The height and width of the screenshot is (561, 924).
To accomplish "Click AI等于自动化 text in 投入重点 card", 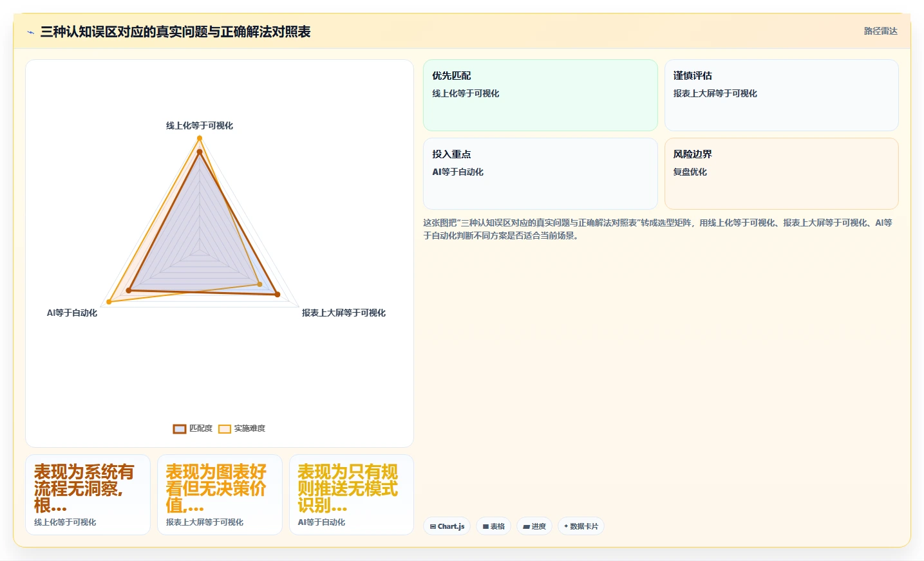I will (458, 172).
